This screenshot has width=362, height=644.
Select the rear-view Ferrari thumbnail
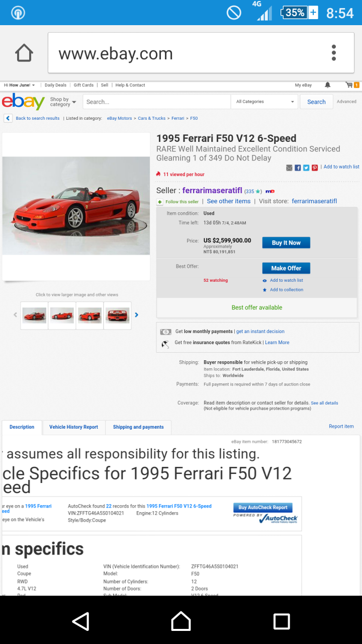point(118,315)
